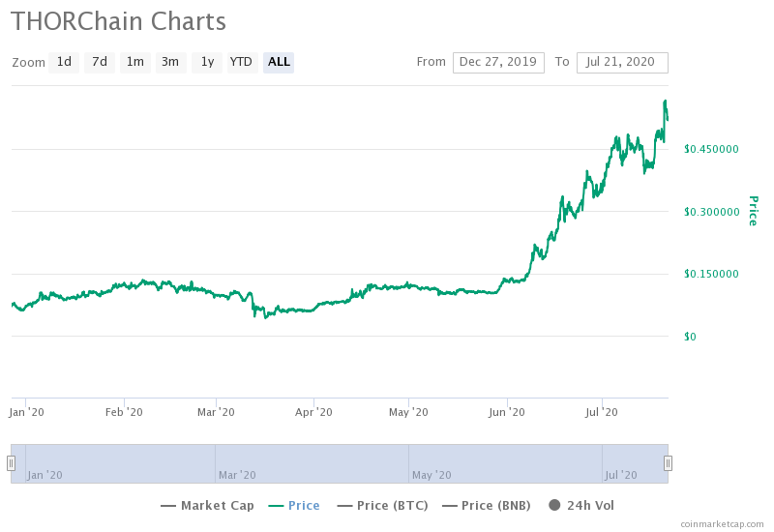
Task: Toggle the 24h Vol series in legend
Action: [581, 505]
